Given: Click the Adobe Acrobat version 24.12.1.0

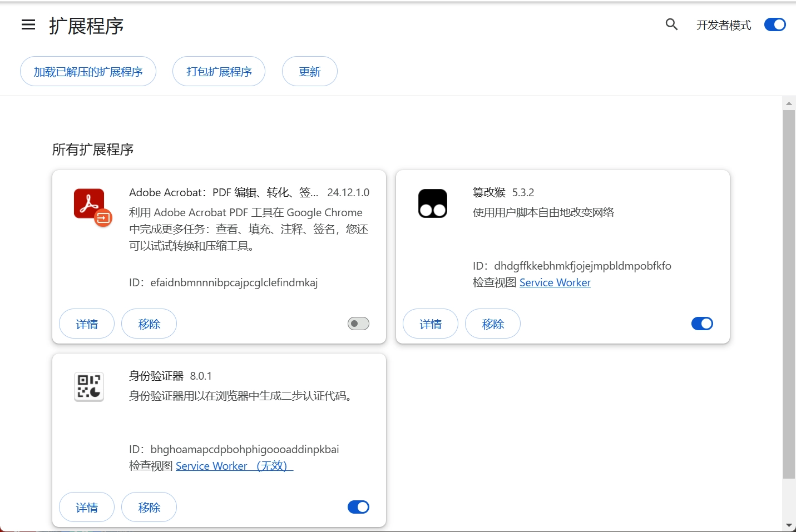Looking at the screenshot, I should (348, 192).
